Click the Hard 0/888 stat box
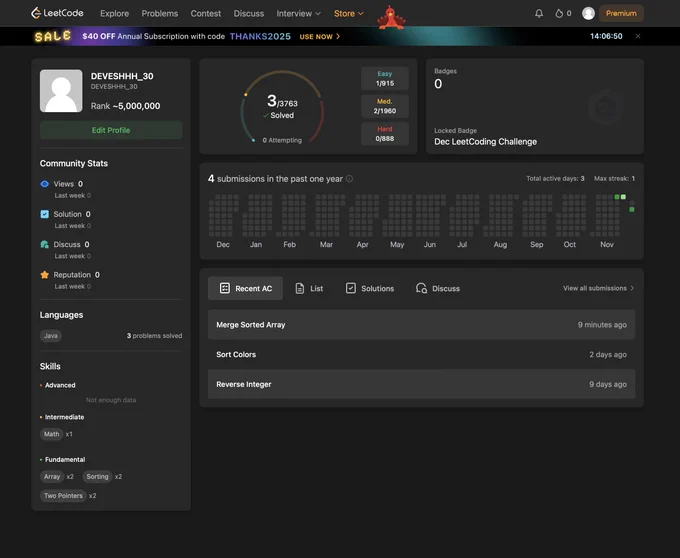 coord(385,134)
